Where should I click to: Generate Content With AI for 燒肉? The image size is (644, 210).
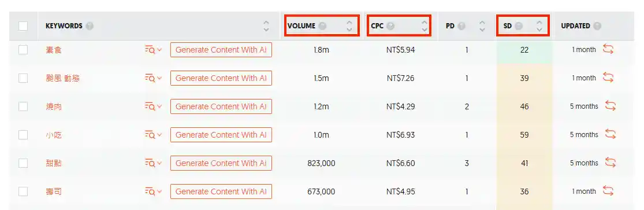[221, 106]
